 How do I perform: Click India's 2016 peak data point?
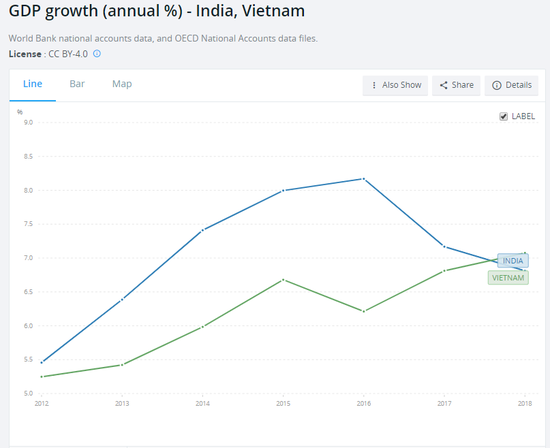point(364,179)
